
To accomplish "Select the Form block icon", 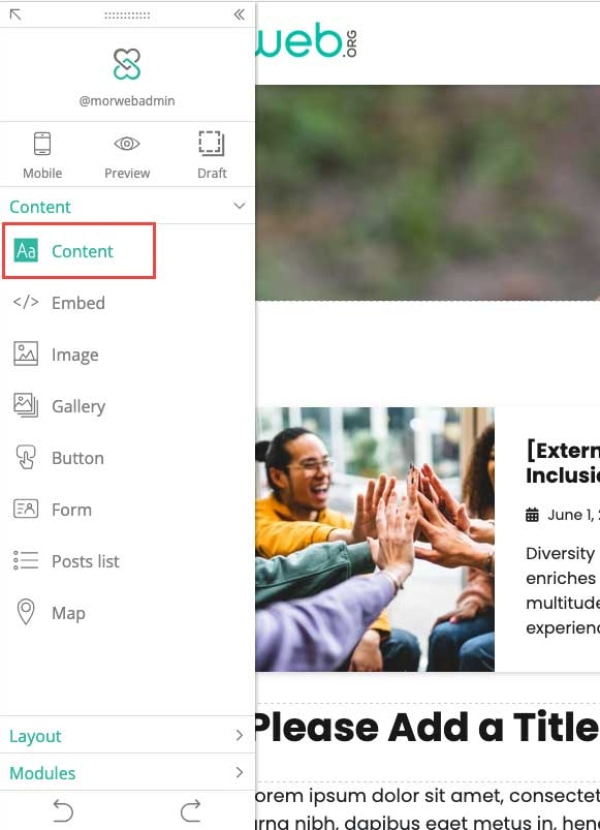I will (x=26, y=509).
